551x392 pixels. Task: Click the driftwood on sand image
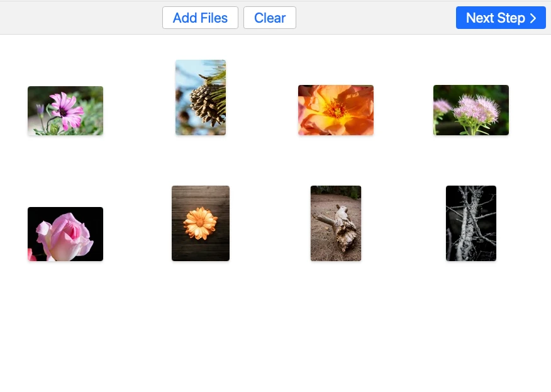(x=335, y=223)
